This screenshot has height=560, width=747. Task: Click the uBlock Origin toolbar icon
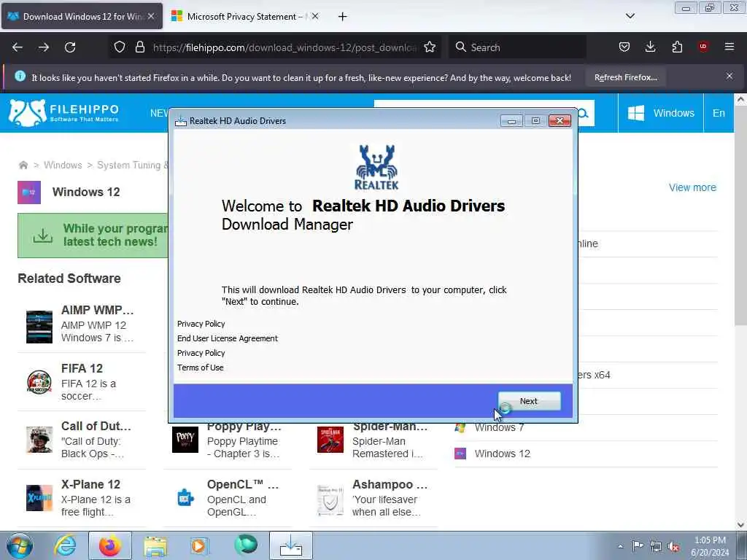click(703, 47)
